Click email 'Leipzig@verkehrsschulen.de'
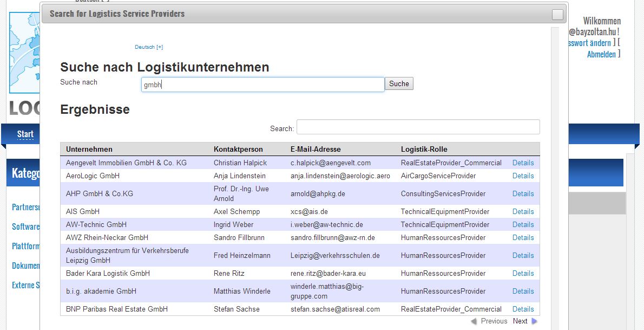644x330 pixels. pyautogui.click(x=335, y=256)
